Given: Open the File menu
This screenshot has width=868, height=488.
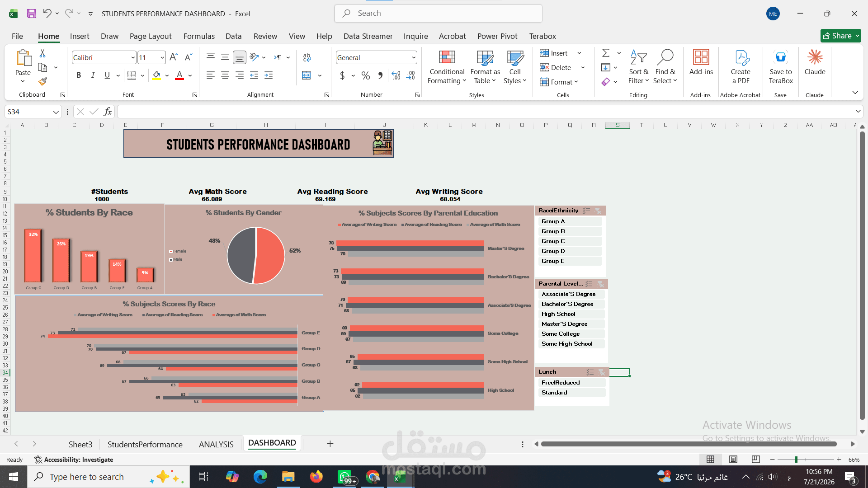Looking at the screenshot, I should [x=17, y=36].
